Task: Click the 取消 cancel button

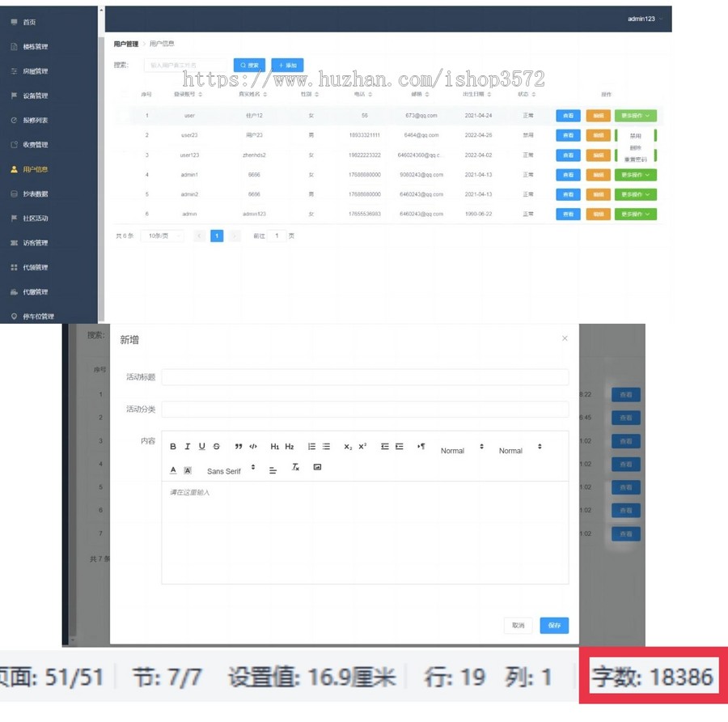Action: 518,626
